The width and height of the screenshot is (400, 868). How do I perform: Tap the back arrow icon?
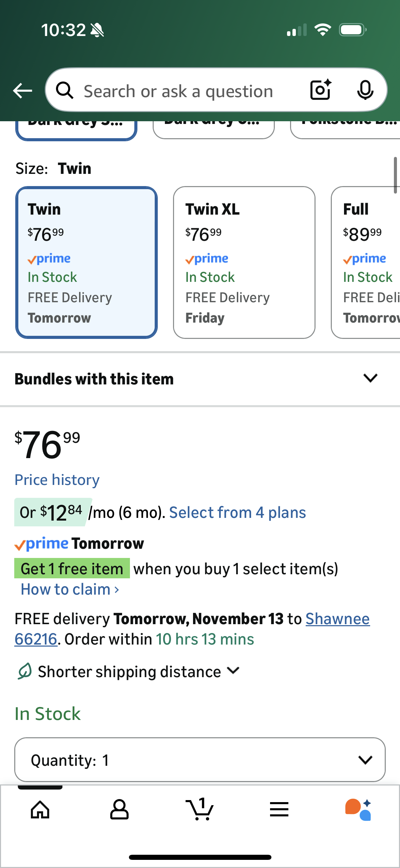click(22, 91)
